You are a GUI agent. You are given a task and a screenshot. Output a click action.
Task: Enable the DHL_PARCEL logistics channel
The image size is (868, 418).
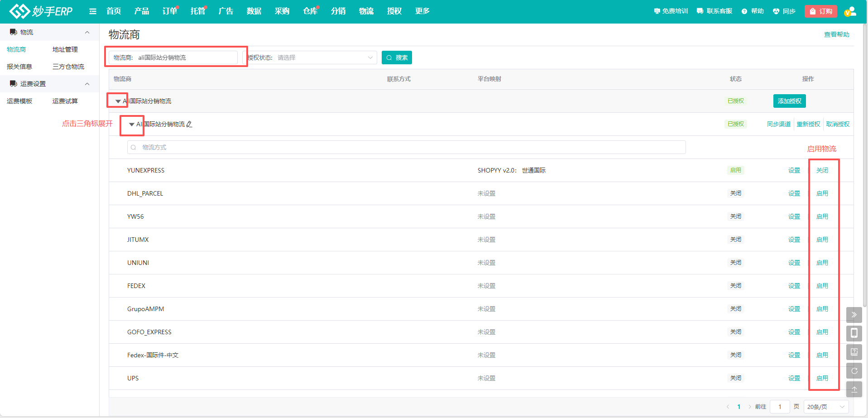(822, 193)
